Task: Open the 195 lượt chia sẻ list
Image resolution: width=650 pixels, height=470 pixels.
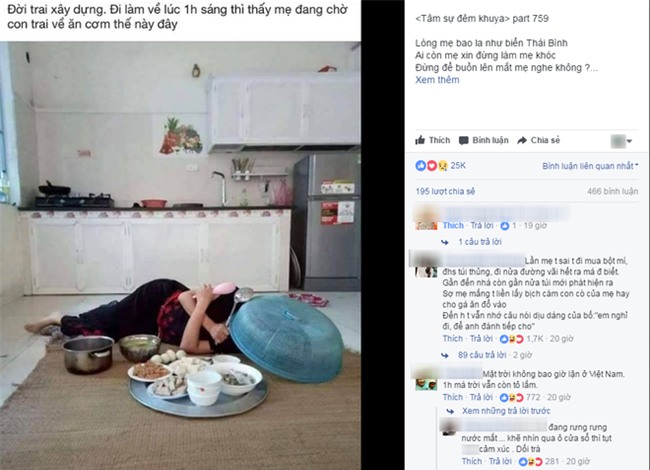Action: click(445, 191)
